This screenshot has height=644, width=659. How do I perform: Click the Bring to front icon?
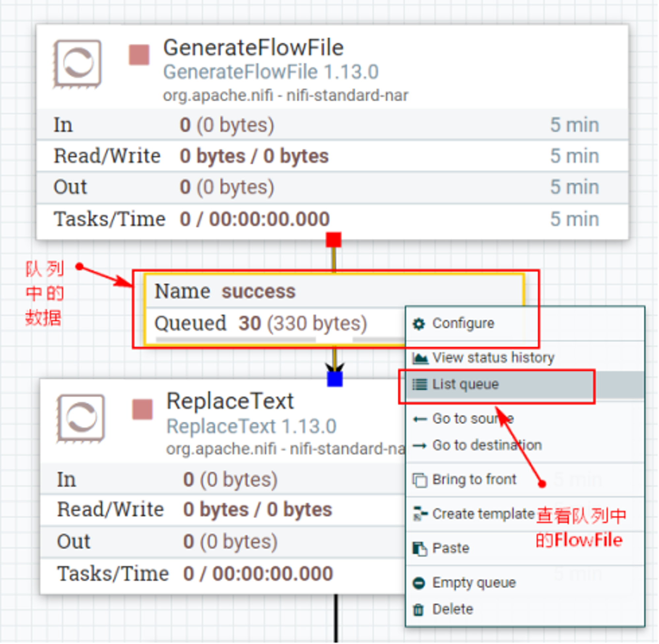click(420, 481)
